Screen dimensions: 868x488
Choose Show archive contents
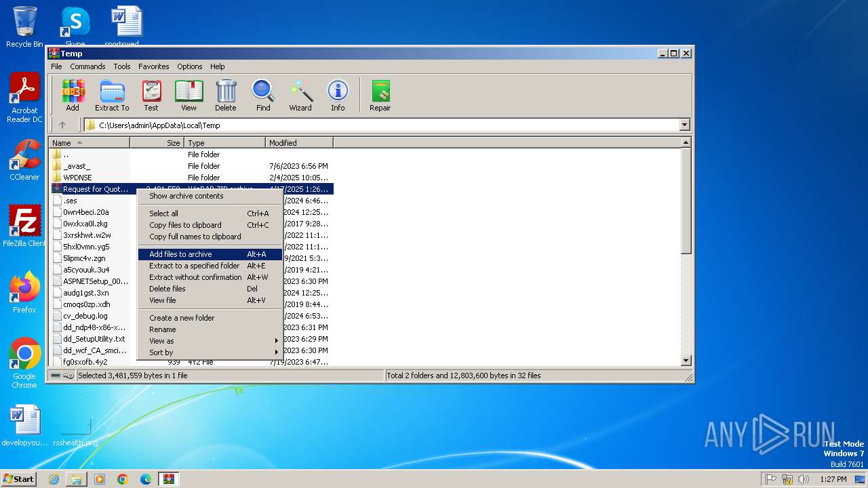(x=210, y=196)
